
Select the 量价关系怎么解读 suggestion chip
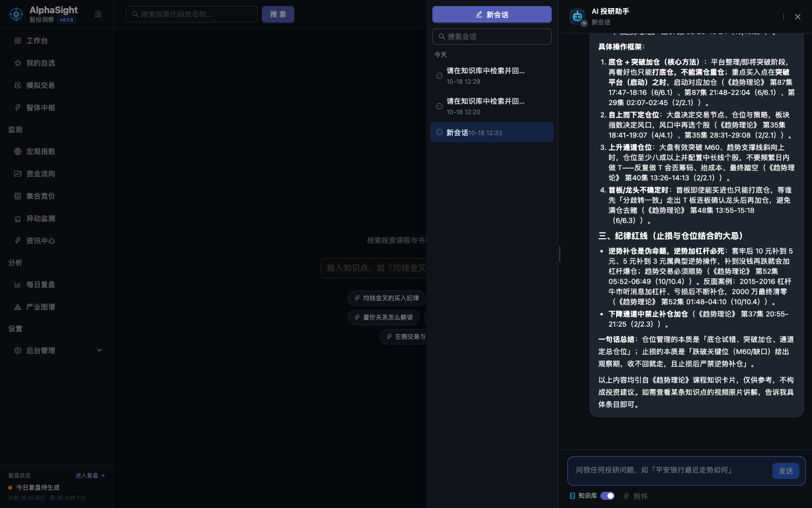384,317
